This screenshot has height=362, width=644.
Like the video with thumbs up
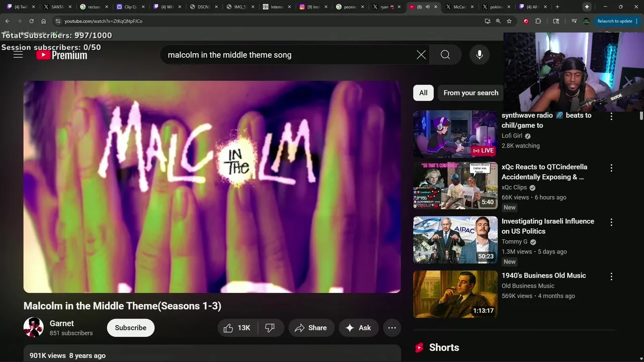[x=237, y=328]
